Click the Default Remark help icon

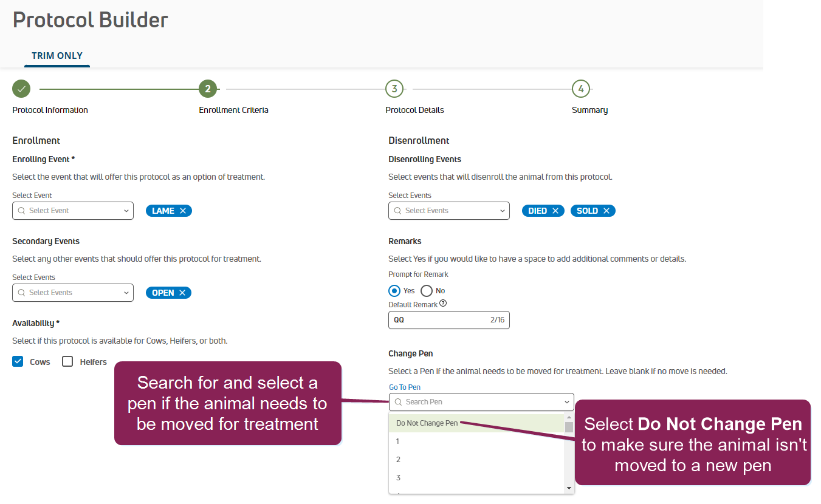click(443, 304)
